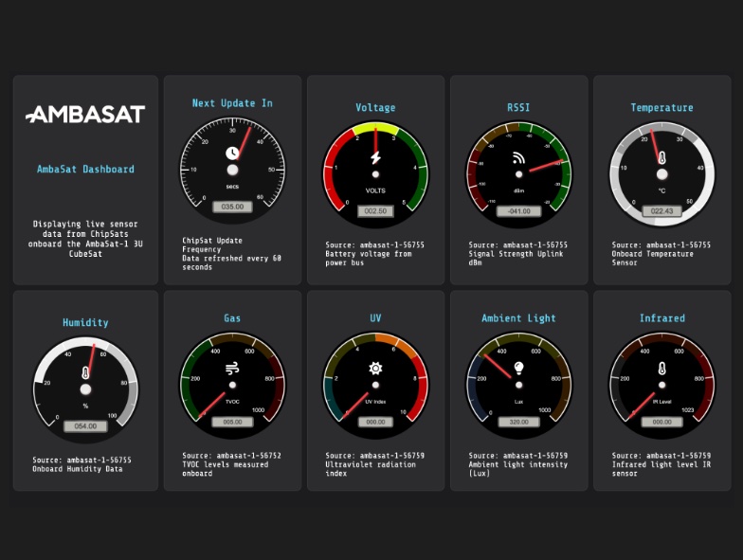The width and height of the screenshot is (743, 560).
Task: Click the AmbaSat Dashboard title link
Action: 85,170
